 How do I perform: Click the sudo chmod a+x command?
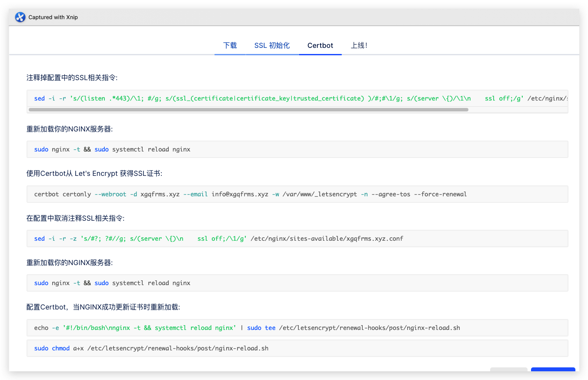(297, 348)
